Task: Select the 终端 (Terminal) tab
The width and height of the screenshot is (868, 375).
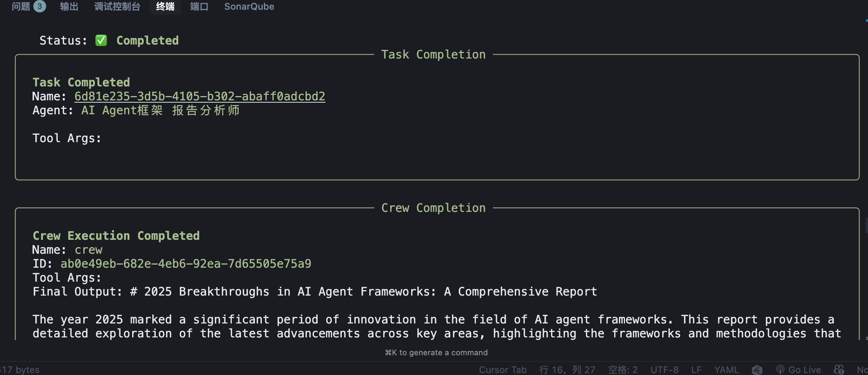Action: pos(165,7)
